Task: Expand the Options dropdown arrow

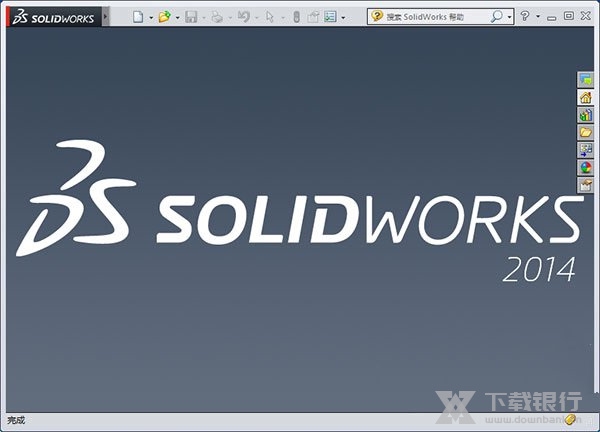Action: [x=343, y=18]
